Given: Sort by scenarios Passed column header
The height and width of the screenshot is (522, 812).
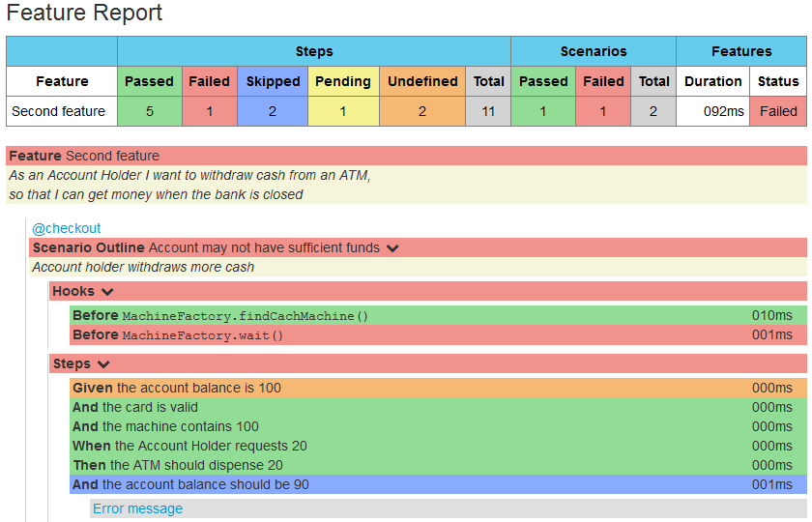Looking at the screenshot, I should [x=543, y=81].
